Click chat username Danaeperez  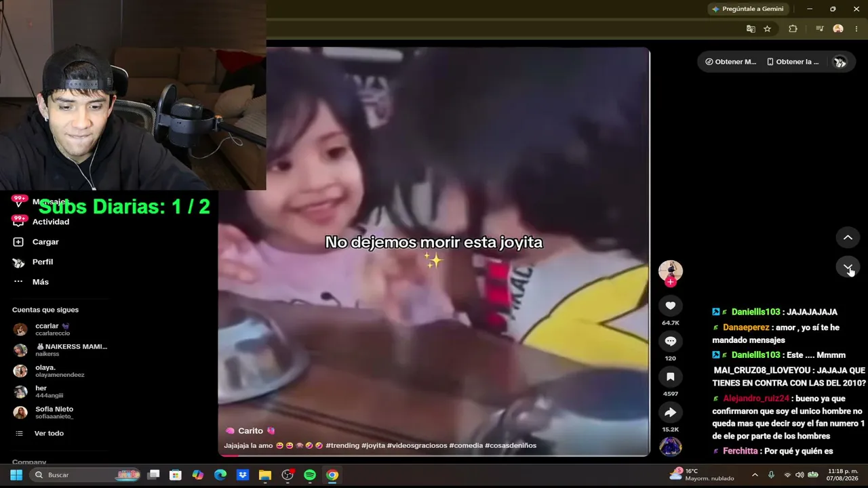tap(746, 327)
